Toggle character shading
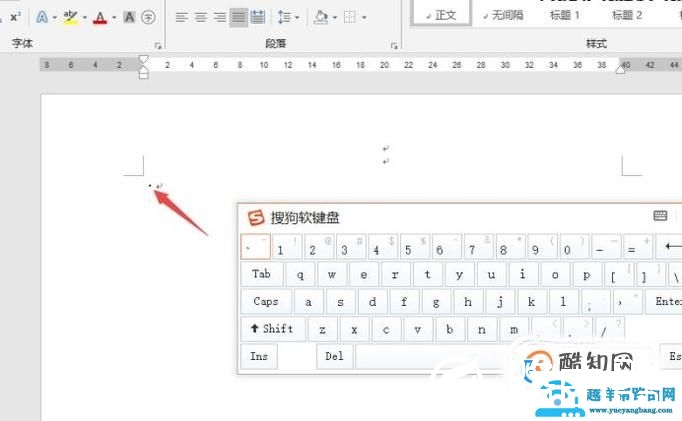 click(x=129, y=17)
